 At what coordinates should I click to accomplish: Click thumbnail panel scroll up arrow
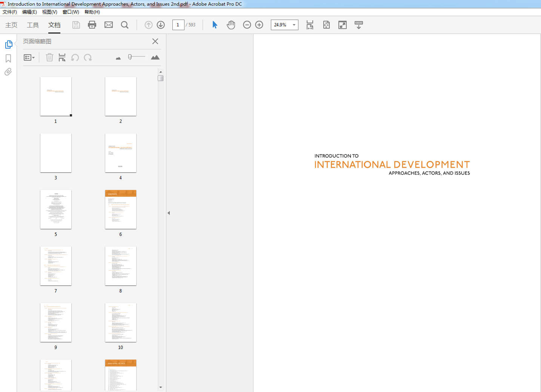click(x=161, y=72)
